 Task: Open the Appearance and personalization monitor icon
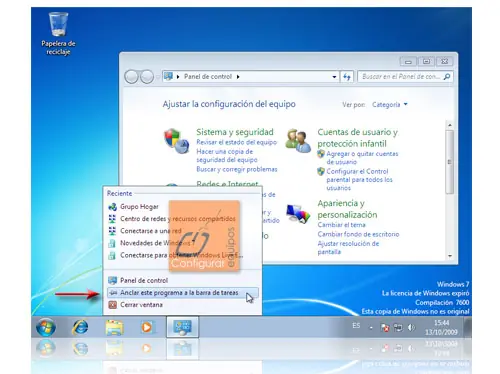click(298, 213)
